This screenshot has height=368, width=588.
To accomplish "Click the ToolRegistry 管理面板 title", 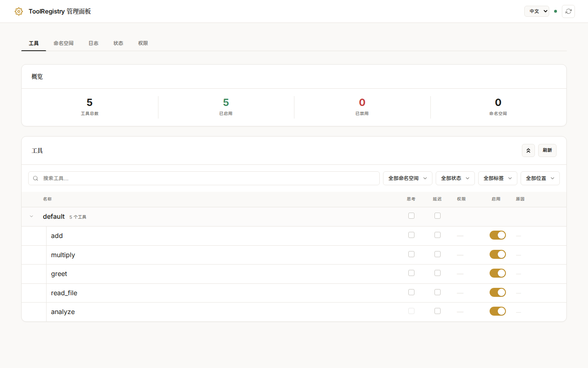I will 60,11.
